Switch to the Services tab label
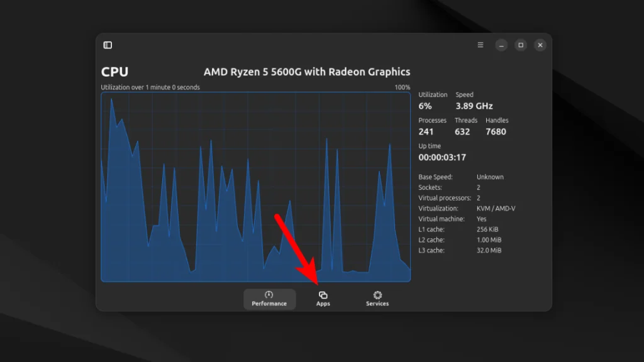Image resolution: width=644 pixels, height=362 pixels. 377,304
